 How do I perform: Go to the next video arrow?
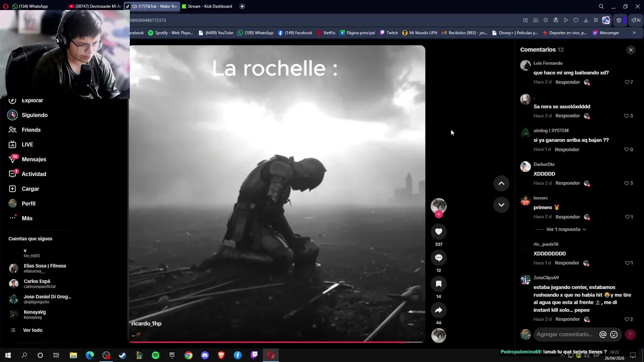point(501,205)
